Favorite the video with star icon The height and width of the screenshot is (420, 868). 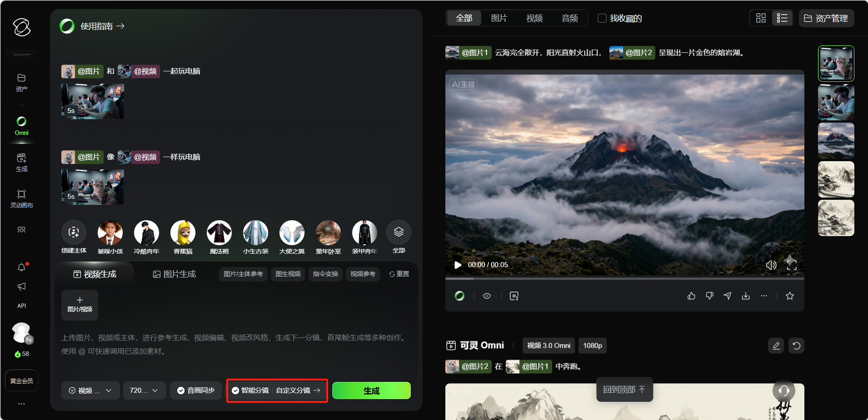click(790, 296)
